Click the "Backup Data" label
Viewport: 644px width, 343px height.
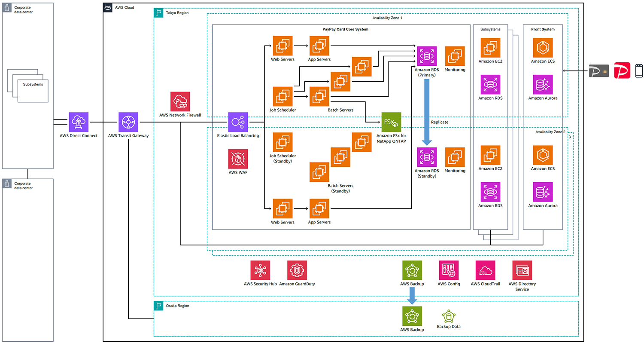point(449,327)
